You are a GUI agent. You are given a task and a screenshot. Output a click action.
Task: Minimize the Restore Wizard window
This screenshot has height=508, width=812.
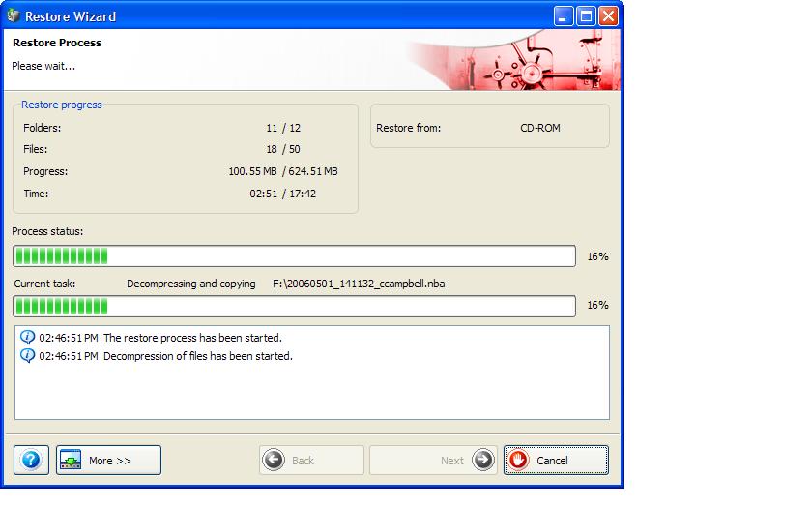point(565,16)
